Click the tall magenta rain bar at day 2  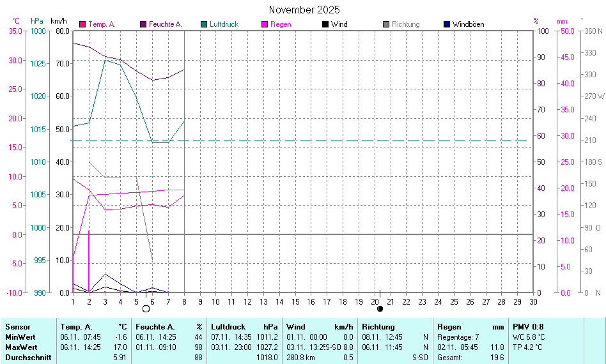click(x=89, y=262)
